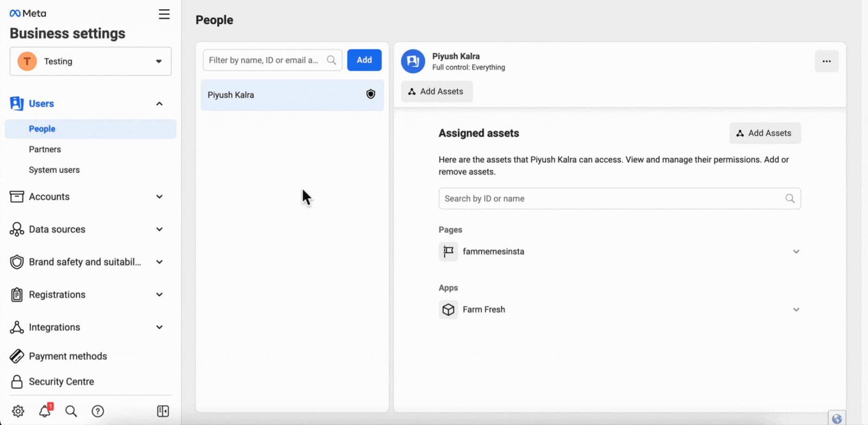Open the three-dot more options menu
Viewport: 868px width, 425px height.
[x=827, y=61]
